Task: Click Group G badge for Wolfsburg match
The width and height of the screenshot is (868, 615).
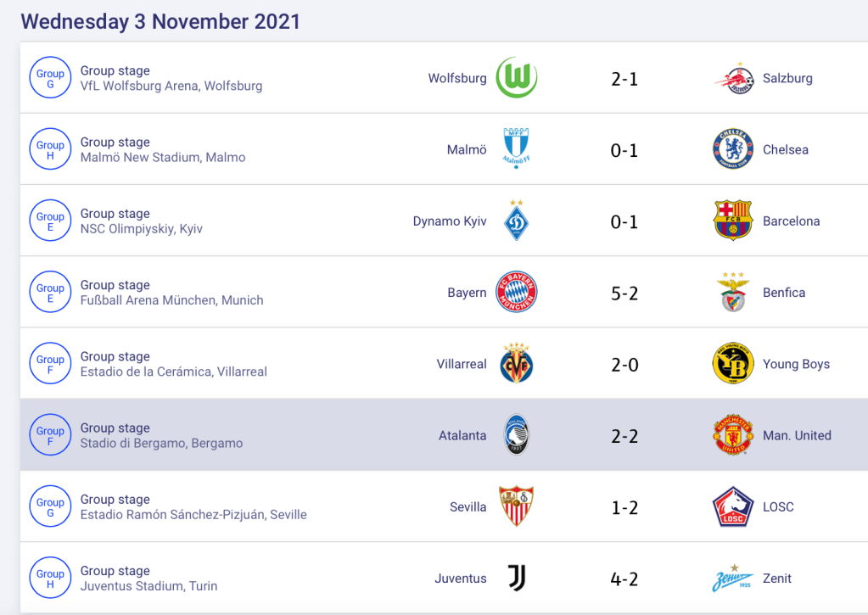Action: [50, 79]
